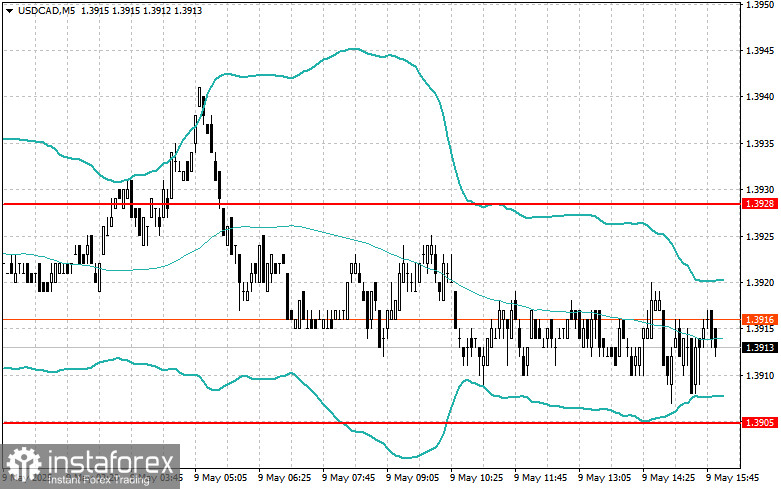Click the 1.3940 price axis value
Viewport: 781px width, 489px height.
tap(760, 97)
